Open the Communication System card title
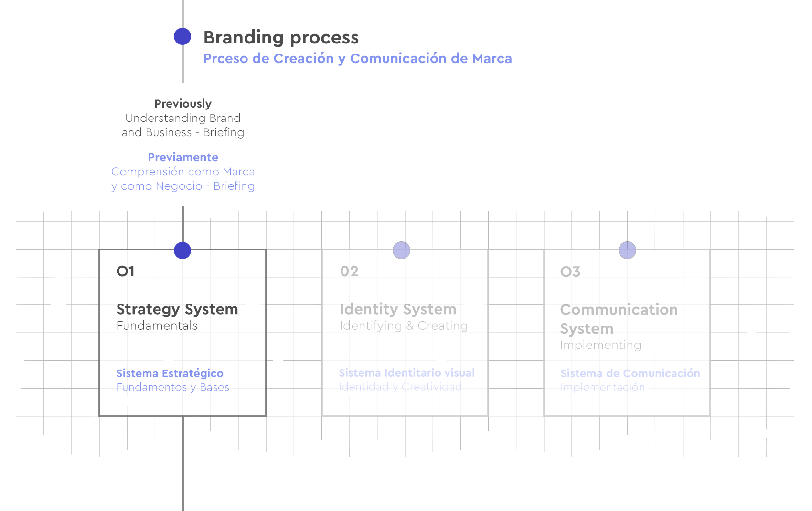812x511 pixels. [619, 319]
